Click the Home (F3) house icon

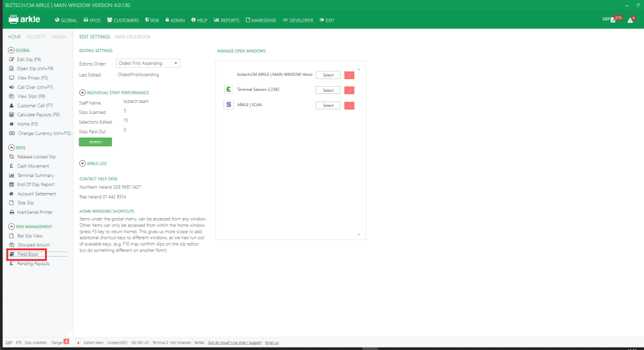click(x=12, y=124)
